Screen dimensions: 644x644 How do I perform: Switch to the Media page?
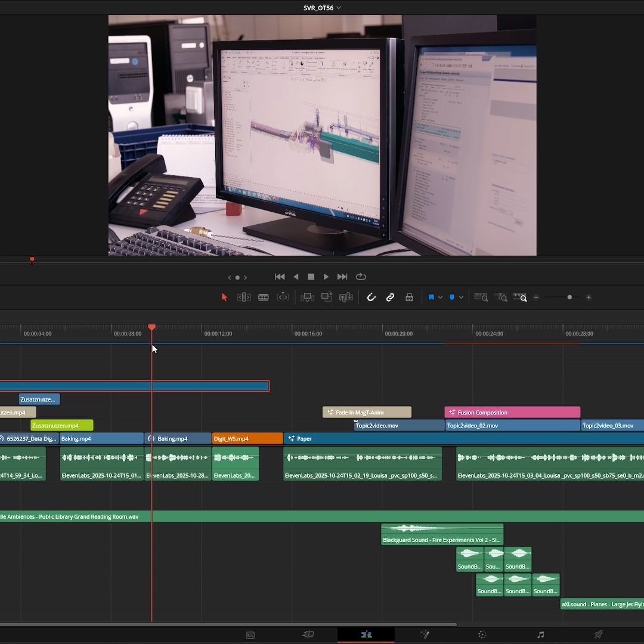[250, 634]
